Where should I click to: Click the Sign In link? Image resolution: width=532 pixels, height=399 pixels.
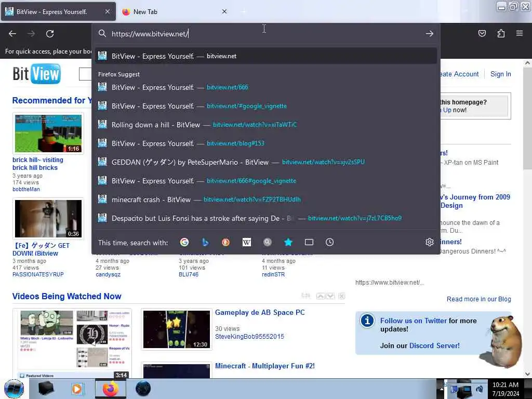coord(500,74)
